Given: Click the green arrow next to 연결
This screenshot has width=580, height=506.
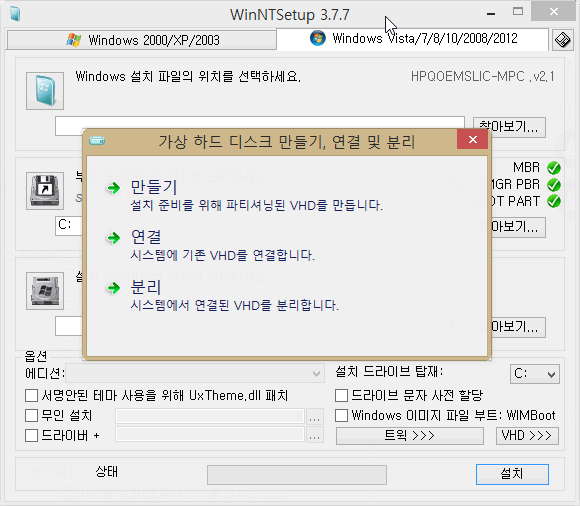Looking at the screenshot, I should [x=114, y=238].
